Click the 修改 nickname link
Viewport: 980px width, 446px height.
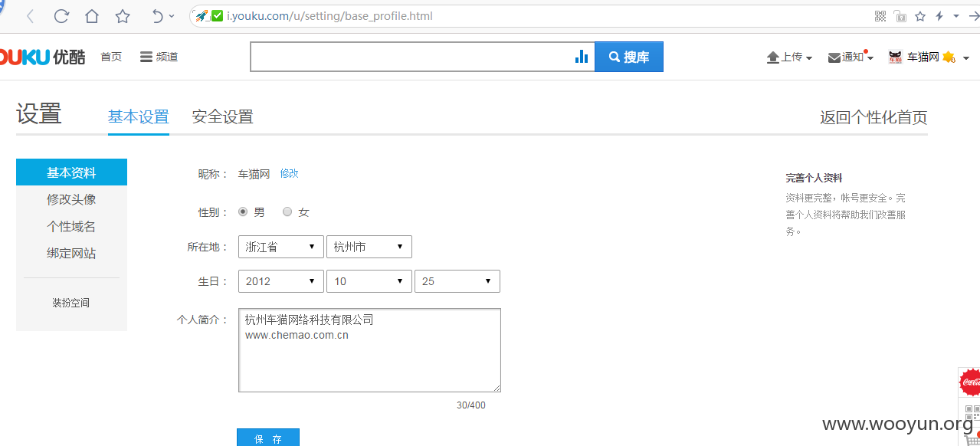click(x=289, y=173)
